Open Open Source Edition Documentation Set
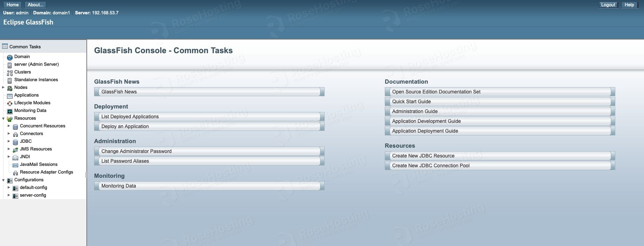This screenshot has width=644, height=246. [500, 92]
